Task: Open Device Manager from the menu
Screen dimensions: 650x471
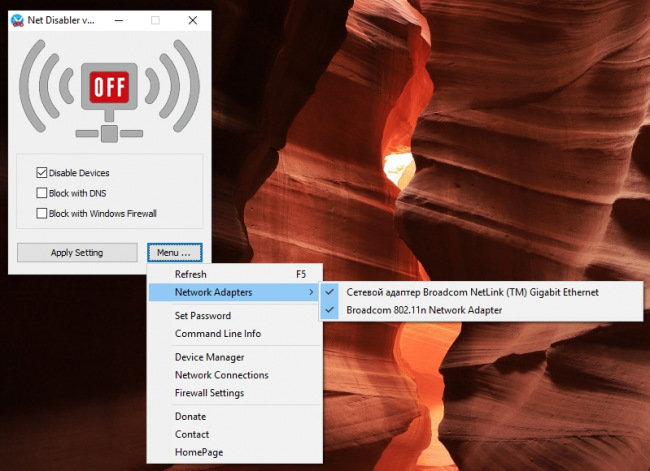Action: pos(235,357)
